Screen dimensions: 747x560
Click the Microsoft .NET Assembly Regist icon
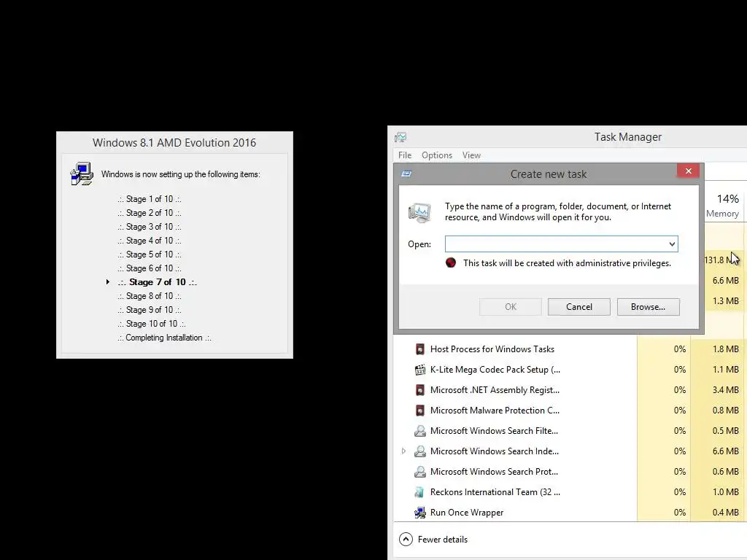pyautogui.click(x=419, y=390)
